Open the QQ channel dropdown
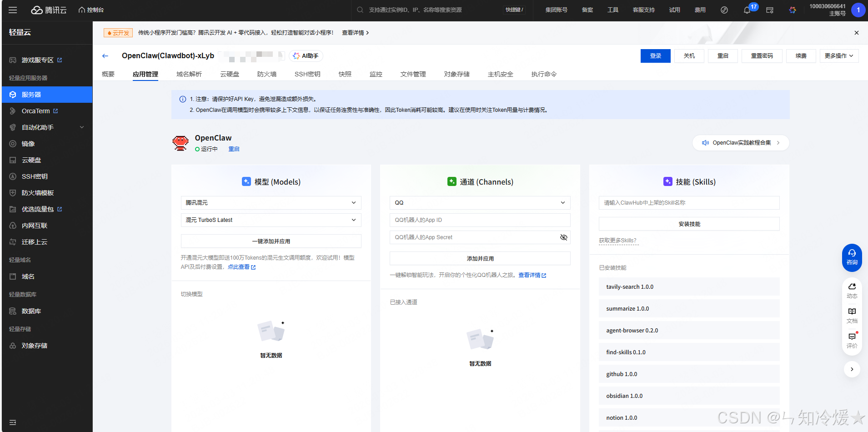The width and height of the screenshot is (868, 432). 480,203
